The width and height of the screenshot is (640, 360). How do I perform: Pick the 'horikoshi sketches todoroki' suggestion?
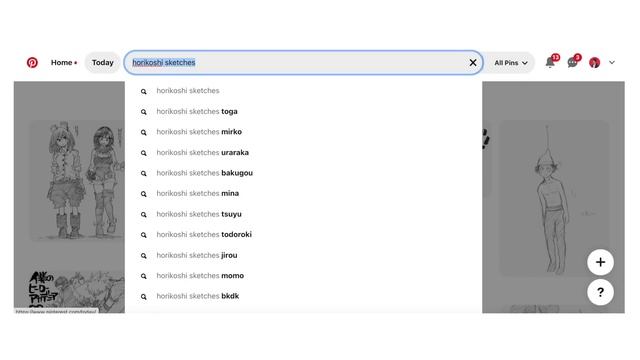[x=304, y=235]
